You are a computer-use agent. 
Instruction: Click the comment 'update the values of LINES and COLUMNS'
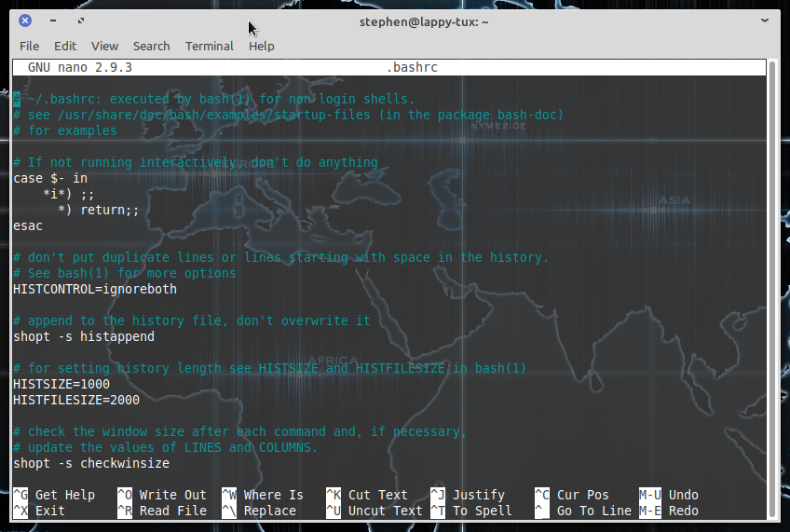point(165,447)
